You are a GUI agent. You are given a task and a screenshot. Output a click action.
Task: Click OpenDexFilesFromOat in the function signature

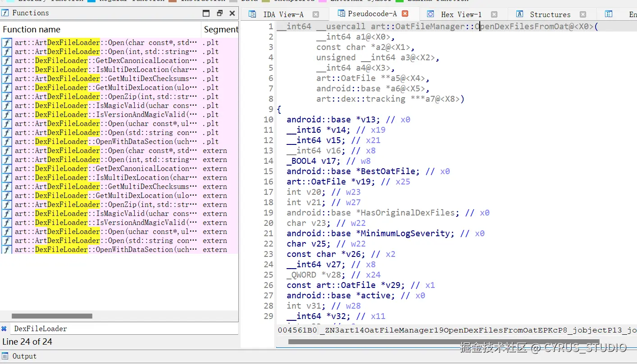click(x=522, y=27)
